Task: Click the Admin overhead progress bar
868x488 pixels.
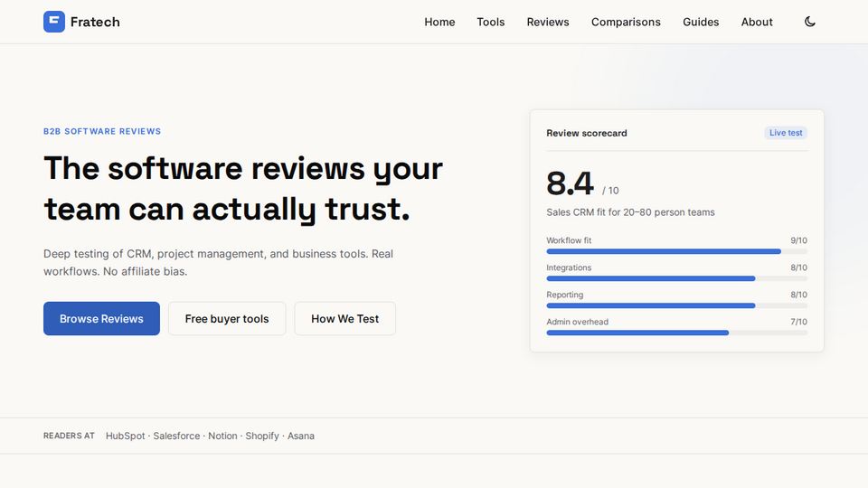Action: pos(676,333)
